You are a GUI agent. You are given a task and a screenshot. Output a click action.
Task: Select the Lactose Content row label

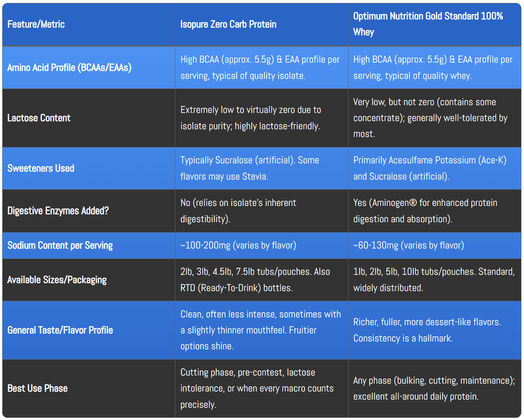point(39,118)
